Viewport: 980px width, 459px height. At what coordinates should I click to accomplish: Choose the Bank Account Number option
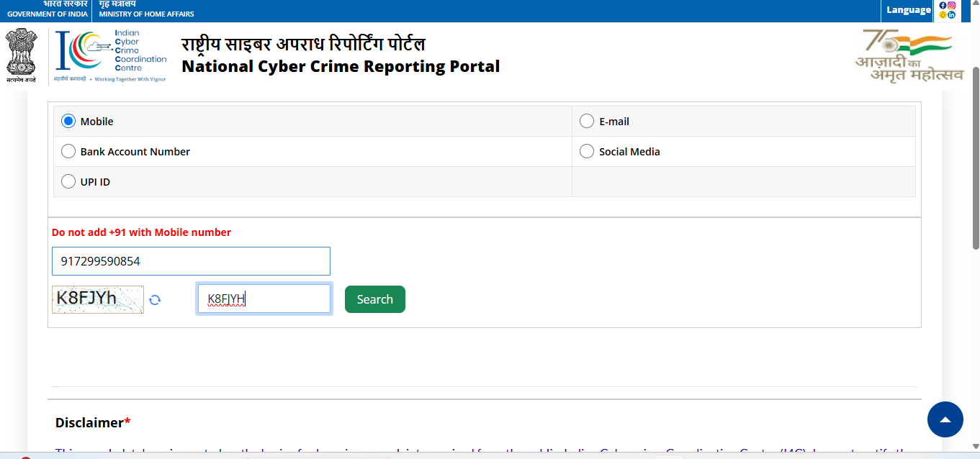click(x=68, y=152)
